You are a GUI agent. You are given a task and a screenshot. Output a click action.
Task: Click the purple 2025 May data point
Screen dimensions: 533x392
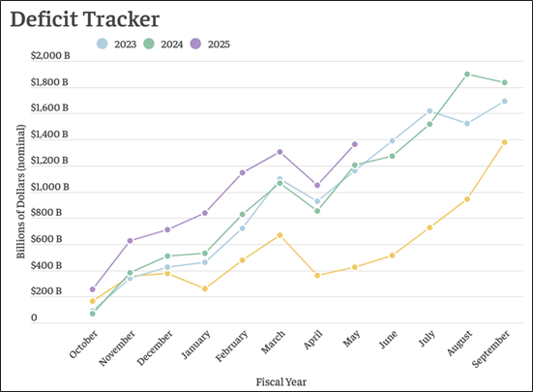(355, 144)
